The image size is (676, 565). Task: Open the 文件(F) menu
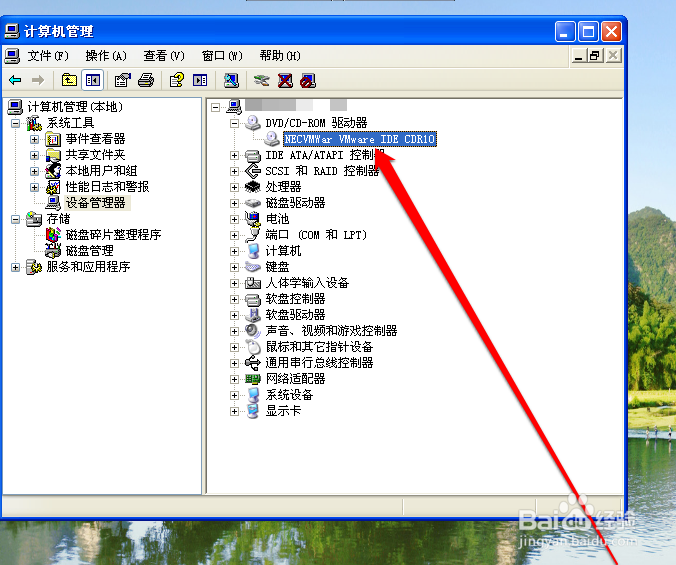[x=48, y=56]
